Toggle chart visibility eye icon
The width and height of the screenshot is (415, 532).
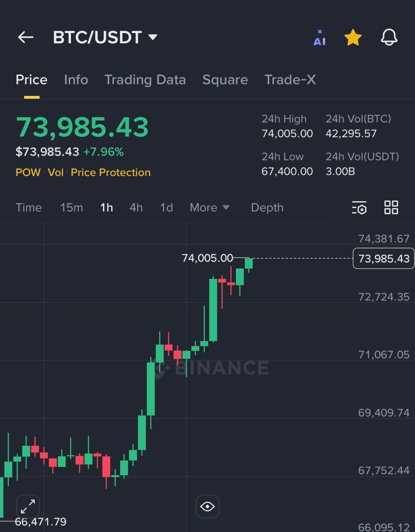pos(207,506)
